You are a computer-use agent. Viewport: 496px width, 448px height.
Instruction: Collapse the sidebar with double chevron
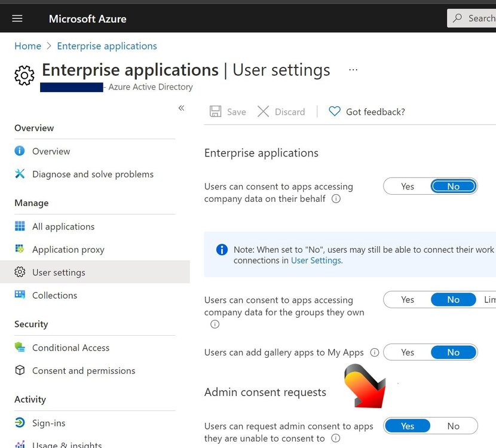181,108
